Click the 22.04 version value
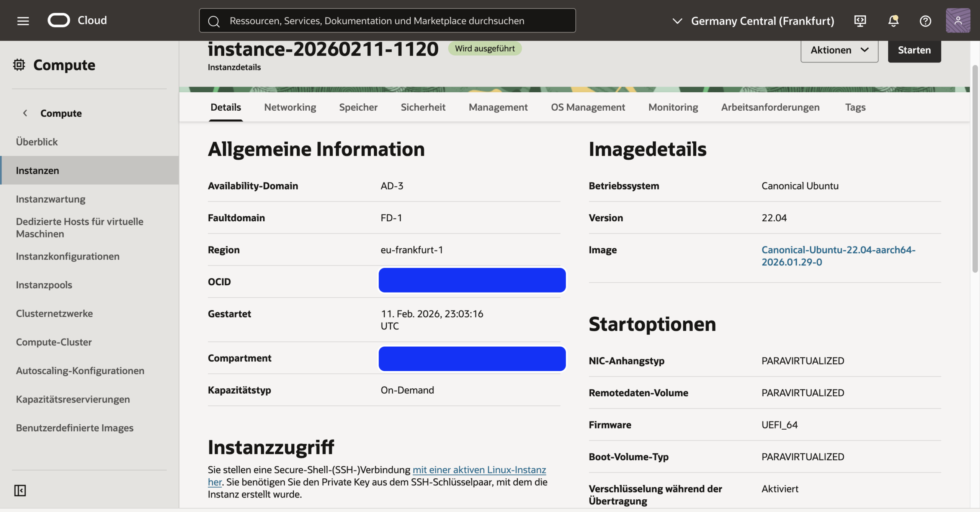This screenshot has width=980, height=512. (x=774, y=218)
